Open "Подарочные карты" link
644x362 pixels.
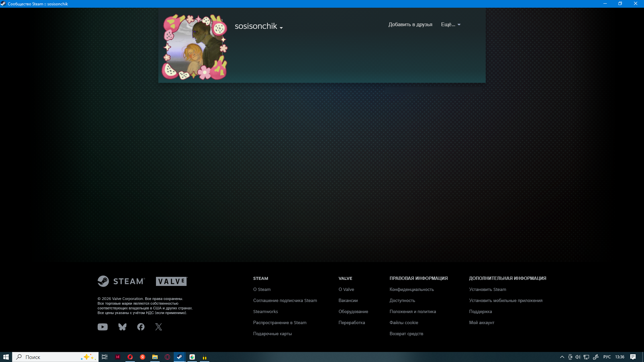[272, 334]
